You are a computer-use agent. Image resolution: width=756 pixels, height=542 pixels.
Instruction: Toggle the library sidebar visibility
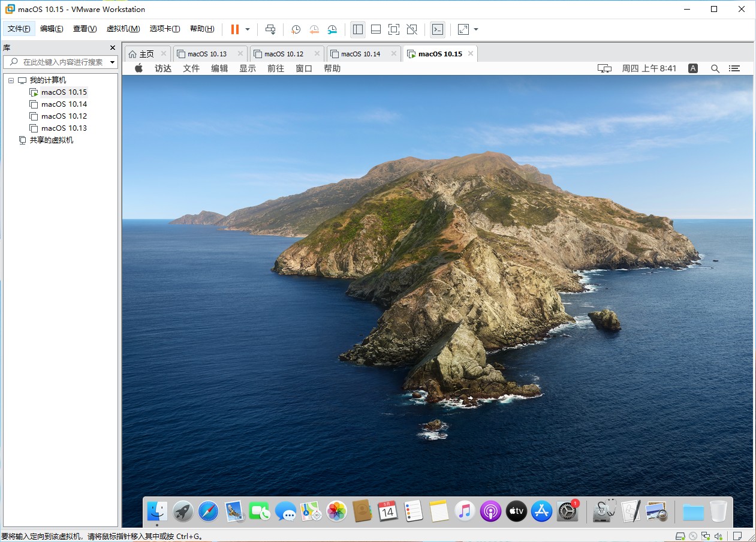[x=358, y=29]
